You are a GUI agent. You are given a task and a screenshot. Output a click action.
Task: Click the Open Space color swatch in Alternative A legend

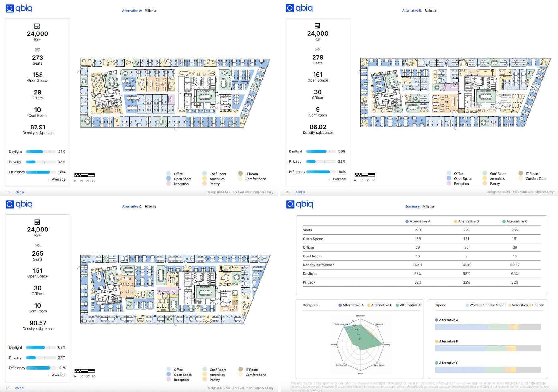tap(169, 179)
